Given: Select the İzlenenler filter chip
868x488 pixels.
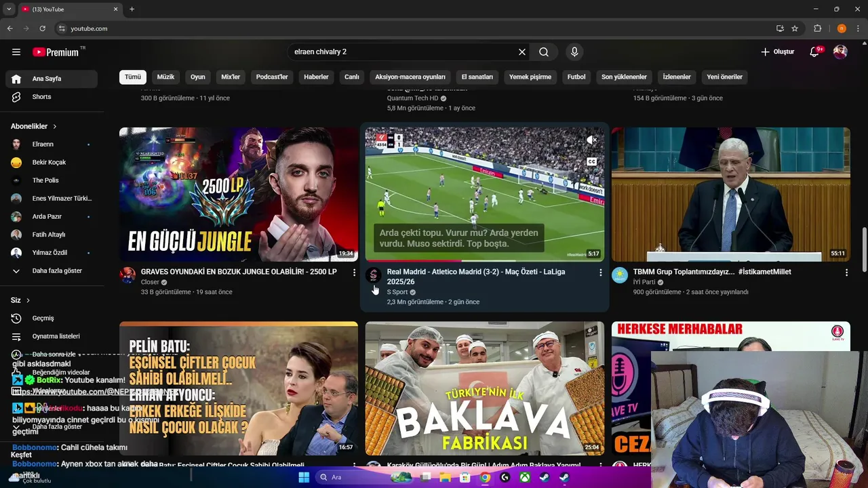Looking at the screenshot, I should tap(677, 77).
